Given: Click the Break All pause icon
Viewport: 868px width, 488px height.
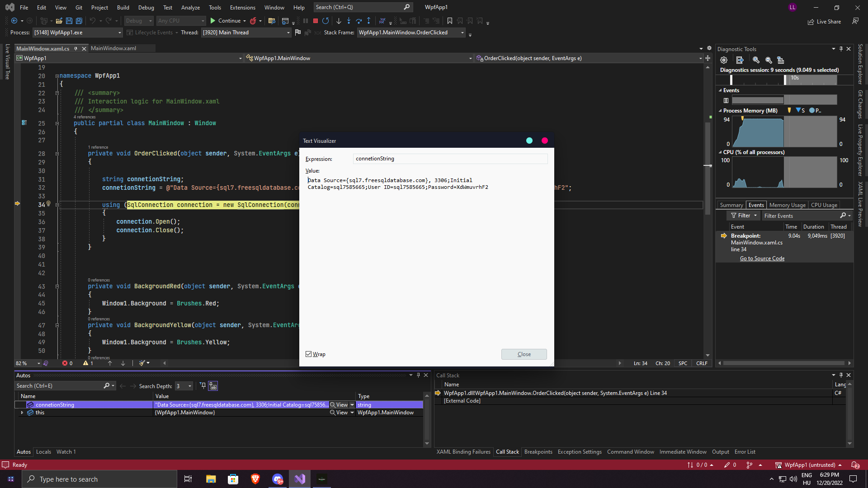Looking at the screenshot, I should [306, 21].
